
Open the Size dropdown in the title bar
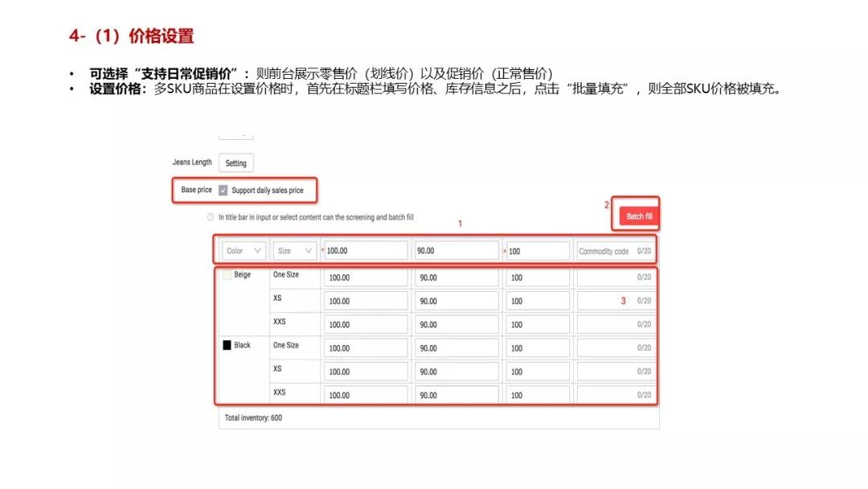click(293, 250)
